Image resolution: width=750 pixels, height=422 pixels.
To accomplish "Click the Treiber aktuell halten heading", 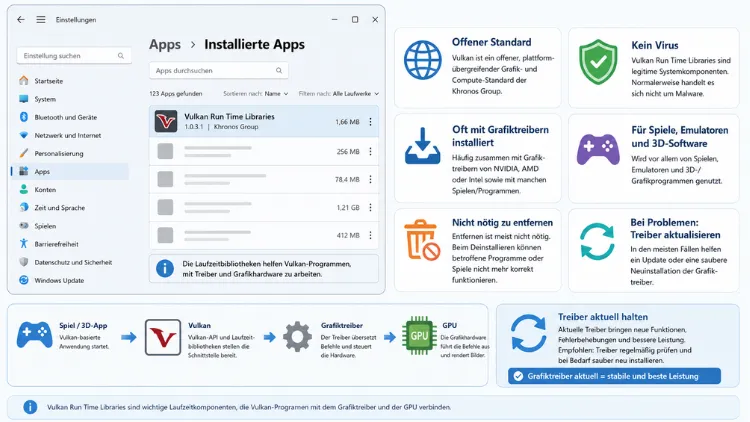I will coord(603,317).
